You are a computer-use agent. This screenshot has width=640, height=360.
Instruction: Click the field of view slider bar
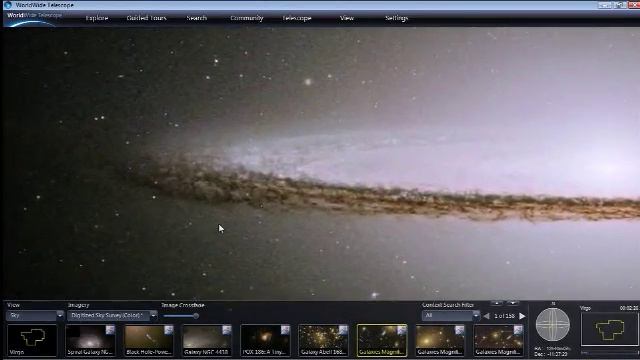click(609, 352)
